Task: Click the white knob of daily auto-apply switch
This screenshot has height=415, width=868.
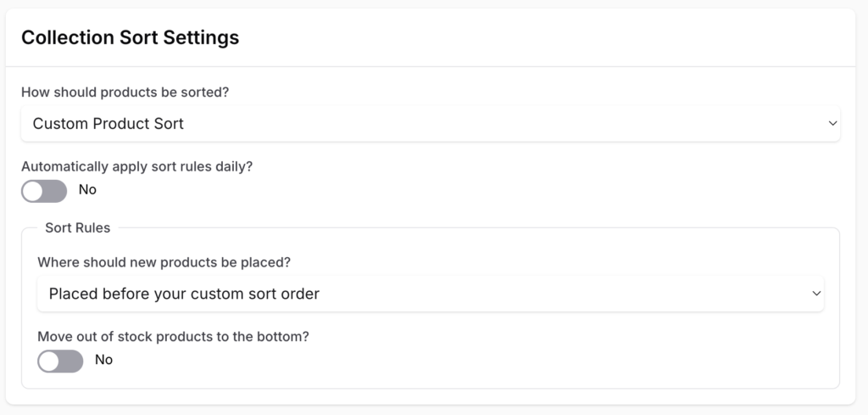Action: click(x=33, y=191)
